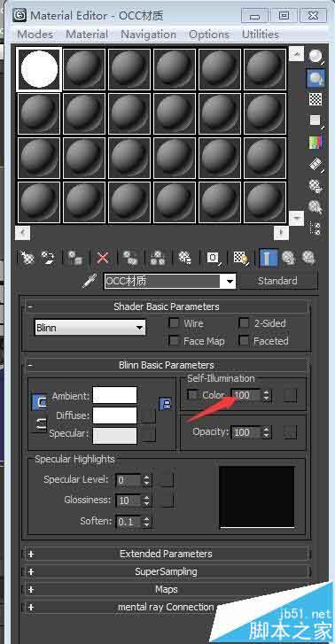Reset material with the red X icon
The image size is (335, 644).
[x=103, y=258]
